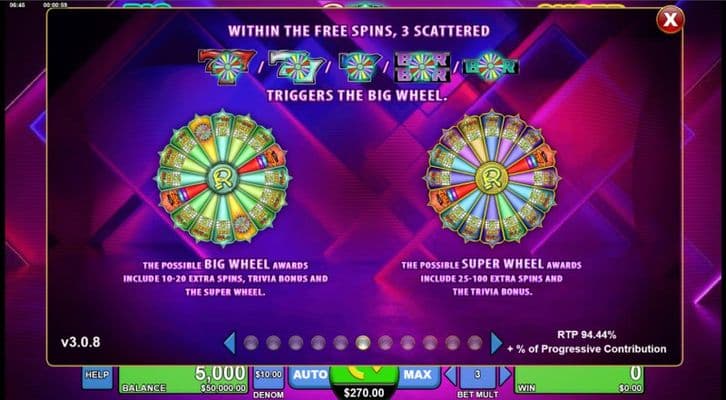This screenshot has height=400, width=726.
Task: Go to the previous paytable page
Action: [x=229, y=343]
